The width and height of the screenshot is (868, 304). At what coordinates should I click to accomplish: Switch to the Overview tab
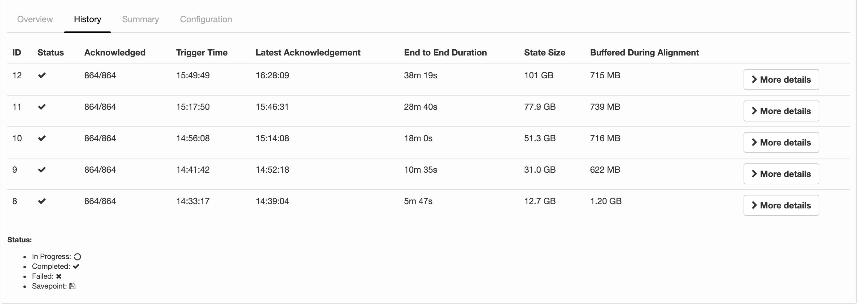[x=35, y=19]
